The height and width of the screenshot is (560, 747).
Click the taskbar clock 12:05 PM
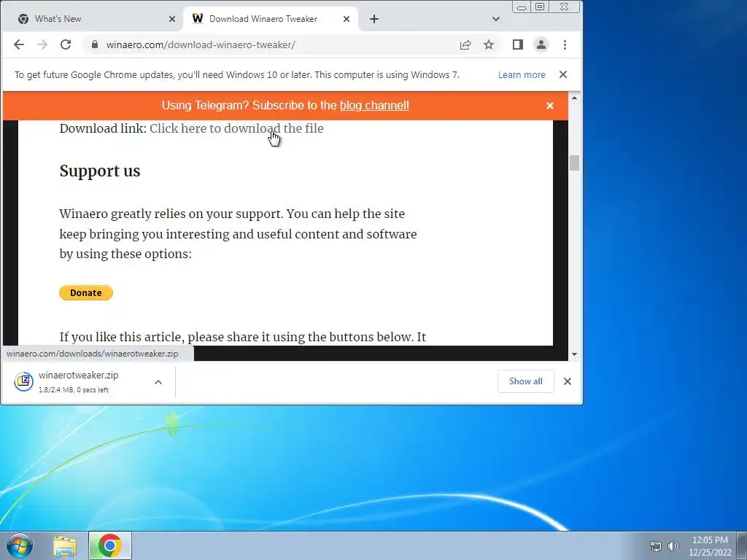click(710, 540)
